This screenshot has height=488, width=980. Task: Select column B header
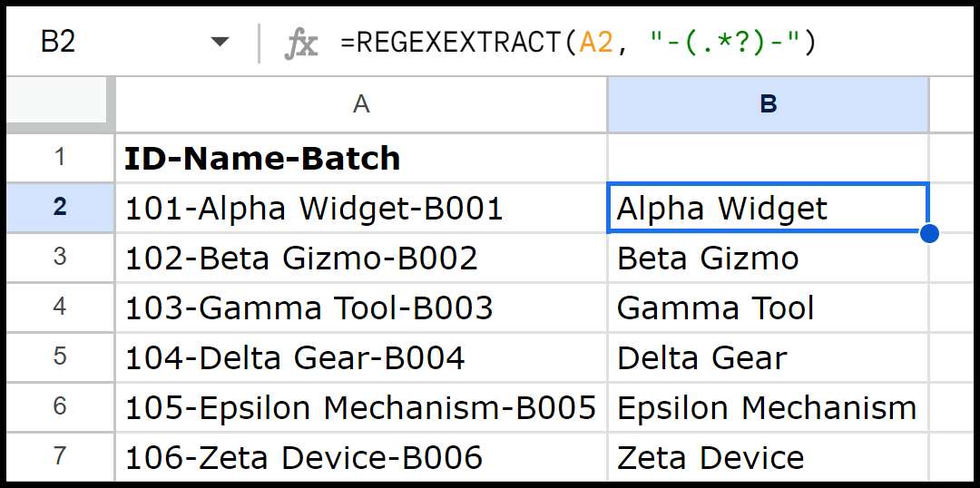click(x=769, y=104)
